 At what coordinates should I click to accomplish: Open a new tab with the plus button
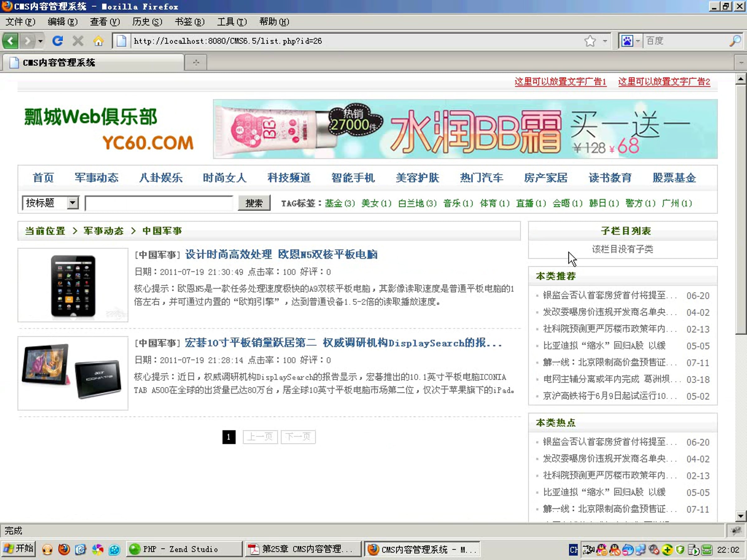pos(196,63)
